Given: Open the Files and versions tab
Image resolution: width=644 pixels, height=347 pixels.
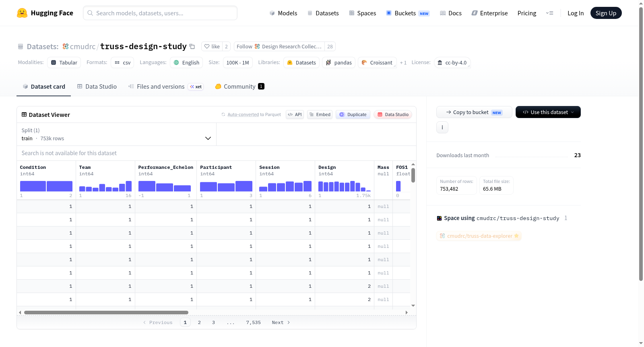Looking at the screenshot, I should pos(166,87).
